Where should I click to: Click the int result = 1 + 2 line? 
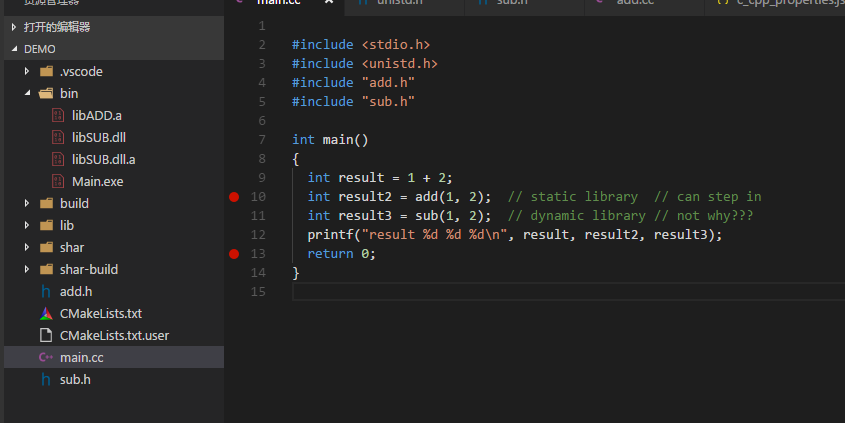point(380,178)
